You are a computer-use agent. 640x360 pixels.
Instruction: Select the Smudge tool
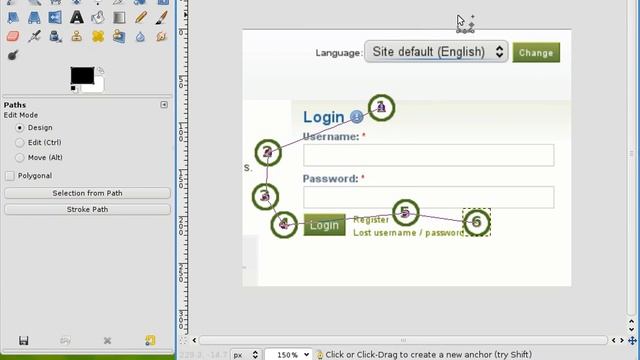pos(161,36)
